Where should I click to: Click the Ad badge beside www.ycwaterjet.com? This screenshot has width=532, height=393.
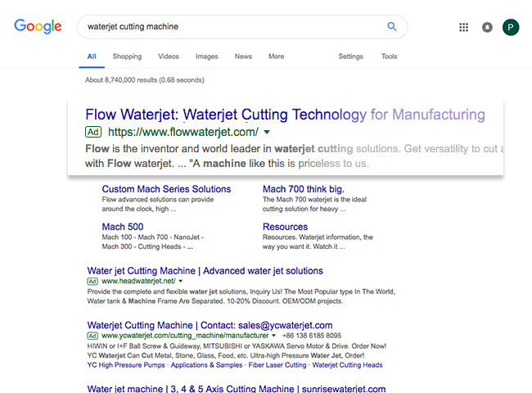click(92, 336)
